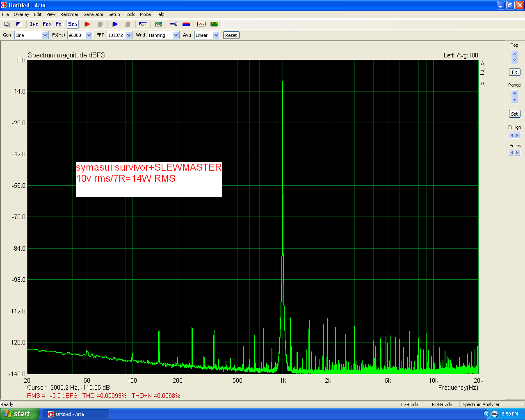Click the green waveform curve icon
The width and height of the screenshot is (525, 420).
(214, 24)
